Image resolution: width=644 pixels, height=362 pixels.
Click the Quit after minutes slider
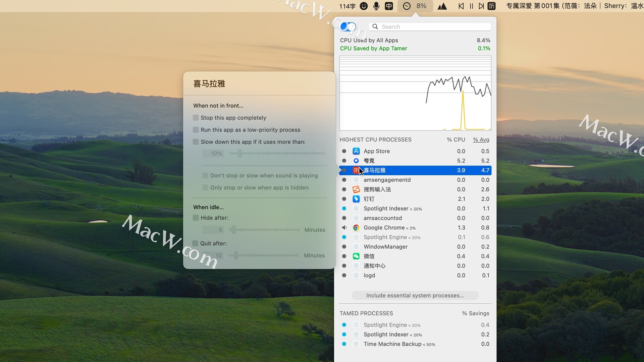(x=264, y=255)
